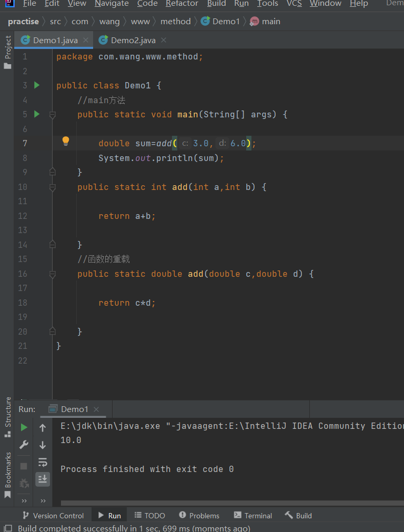The width and height of the screenshot is (404, 532).
Task: Click the main method breadcrumb
Action: (x=265, y=22)
